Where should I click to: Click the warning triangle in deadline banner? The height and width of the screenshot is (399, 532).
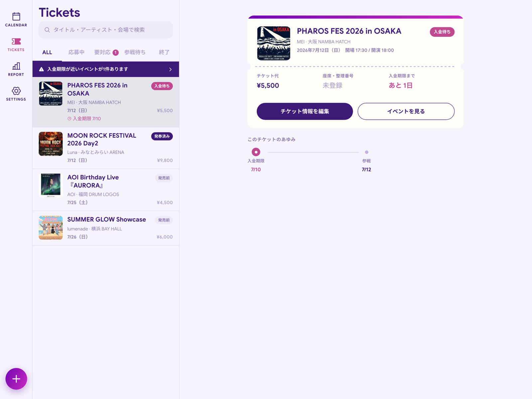[x=42, y=69]
